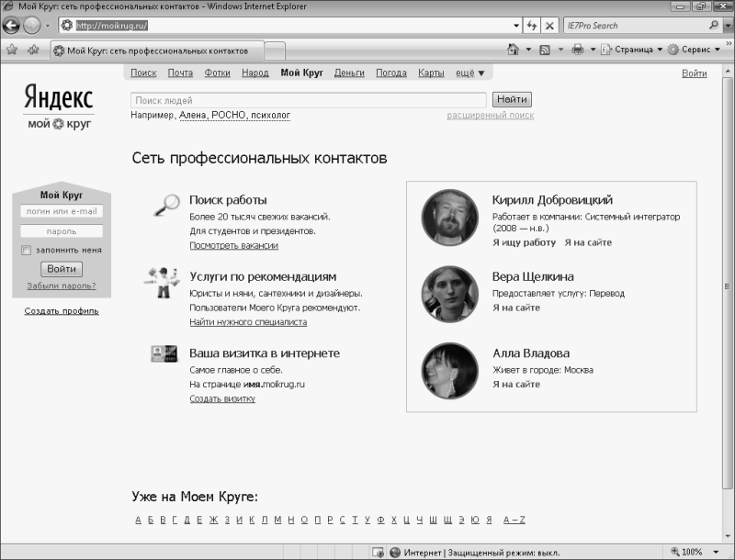Toggle the запомнить меня checkbox

point(27,250)
